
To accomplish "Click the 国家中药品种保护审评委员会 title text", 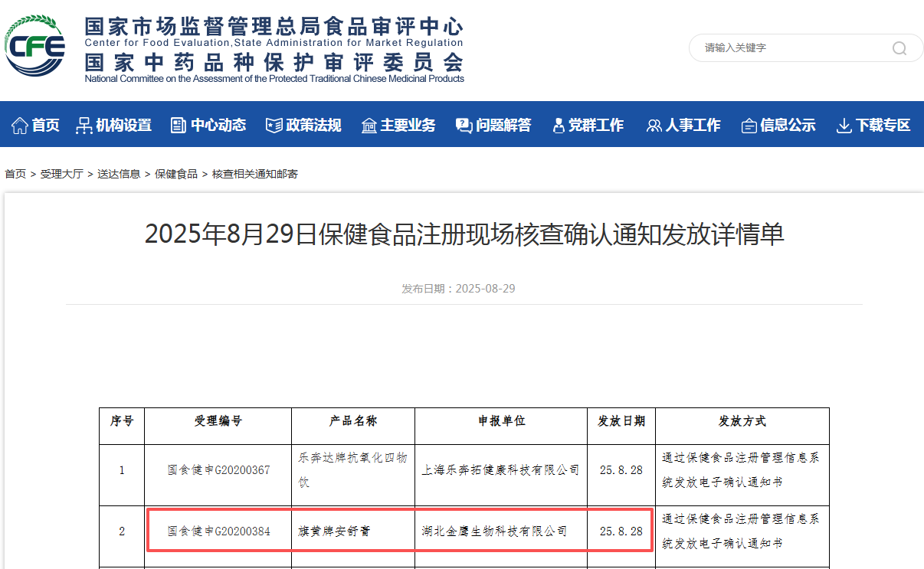I will (x=274, y=61).
